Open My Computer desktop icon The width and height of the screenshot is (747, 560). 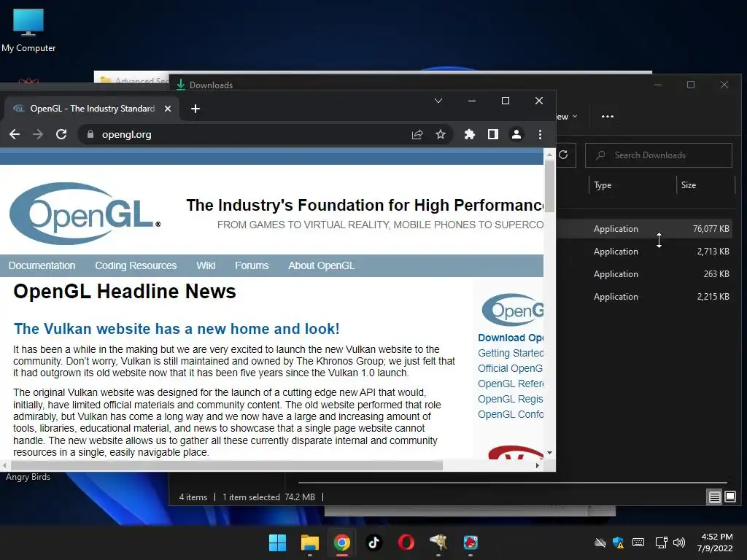point(28,30)
